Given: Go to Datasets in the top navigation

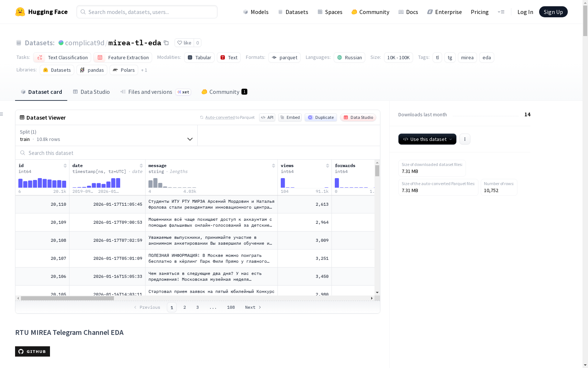Looking at the screenshot, I should click(x=293, y=12).
